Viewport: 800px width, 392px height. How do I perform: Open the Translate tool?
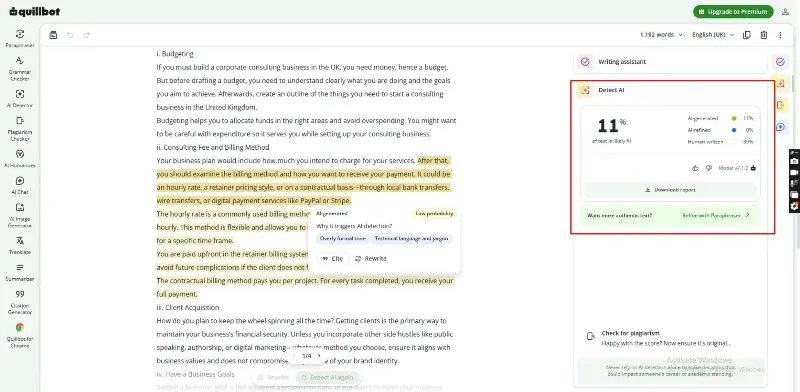tap(20, 246)
